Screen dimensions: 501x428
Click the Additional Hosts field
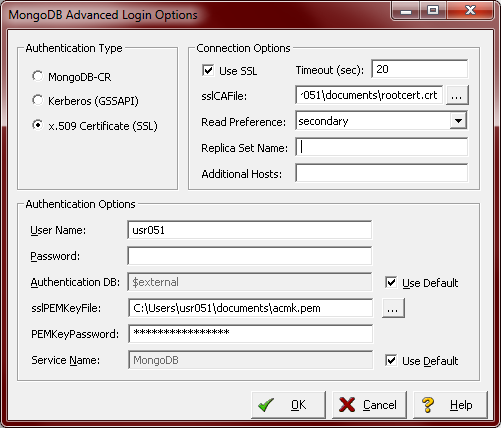click(381, 173)
